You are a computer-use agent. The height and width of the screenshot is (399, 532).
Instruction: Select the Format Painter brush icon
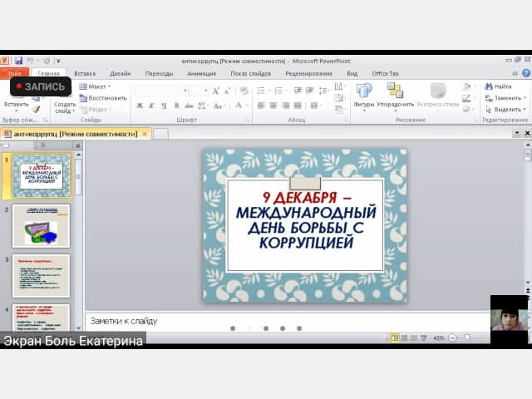pyautogui.click(x=36, y=109)
